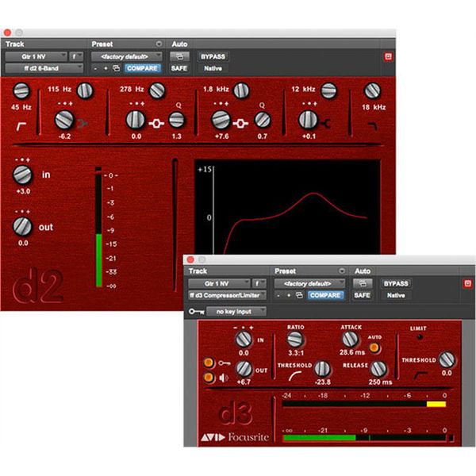Open the insert position f selector in d2
Viewport: 476px width, 476px height.
click(x=76, y=56)
